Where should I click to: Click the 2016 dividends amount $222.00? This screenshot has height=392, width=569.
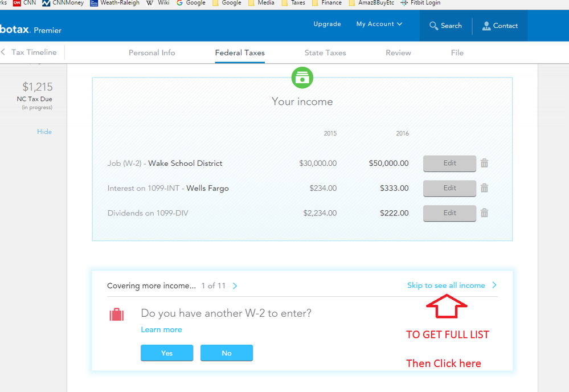pyautogui.click(x=394, y=213)
